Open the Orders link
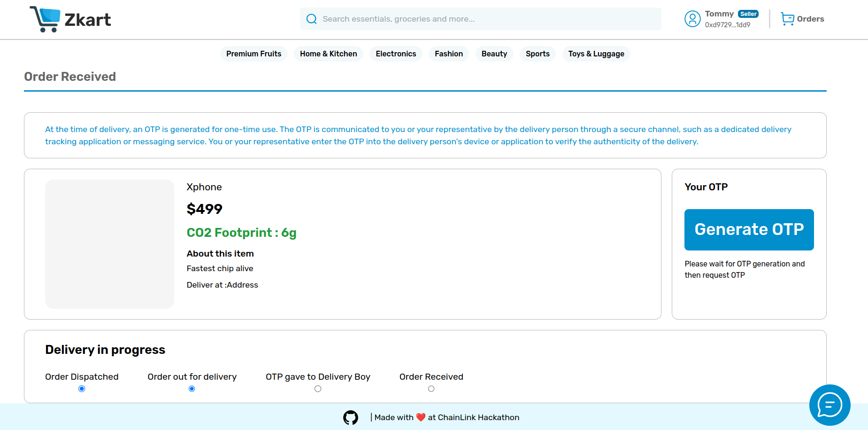Screen dimensions: 868x430 [x=810, y=19]
